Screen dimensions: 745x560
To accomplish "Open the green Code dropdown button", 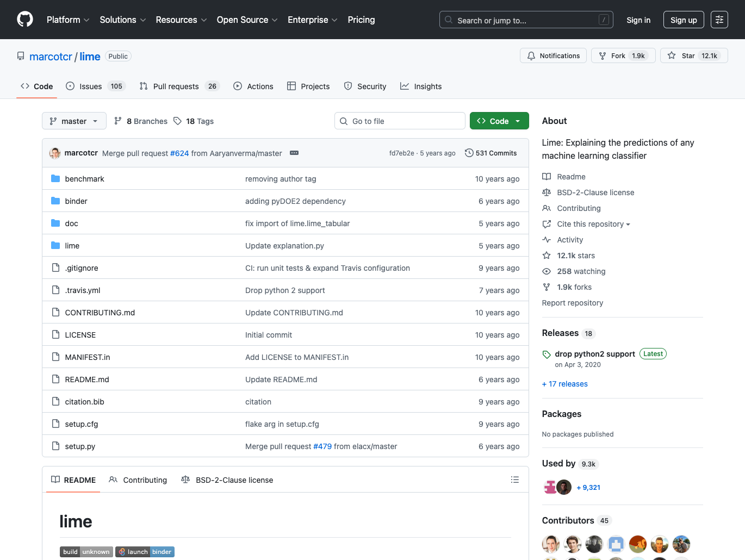I will (499, 121).
